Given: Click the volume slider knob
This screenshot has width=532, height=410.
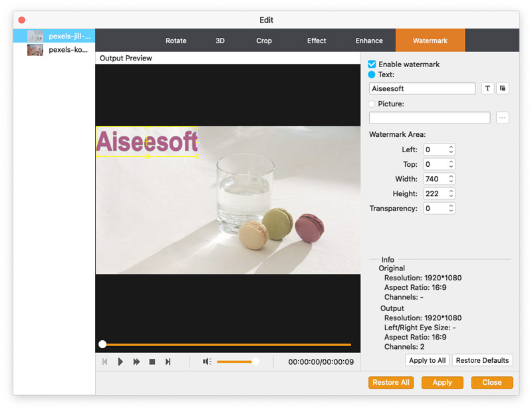Looking at the screenshot, I should pos(255,361).
